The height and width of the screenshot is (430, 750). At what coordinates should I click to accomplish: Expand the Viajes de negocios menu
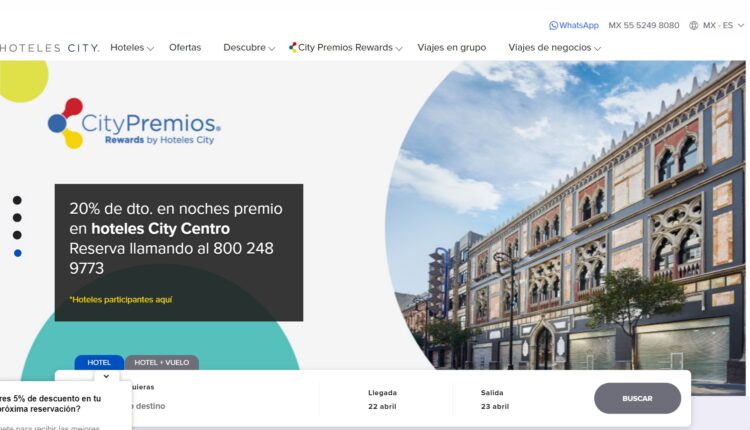[554, 48]
